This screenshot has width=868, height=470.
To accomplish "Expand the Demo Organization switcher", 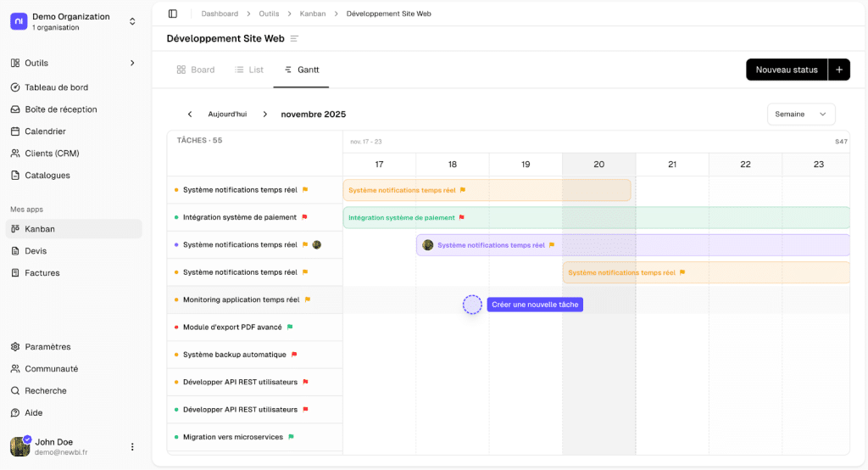I will (132, 21).
